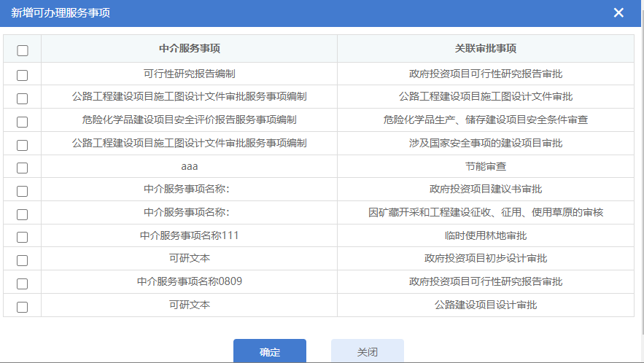Select checkbox of row with 公路建设项目设计审批

(23, 307)
